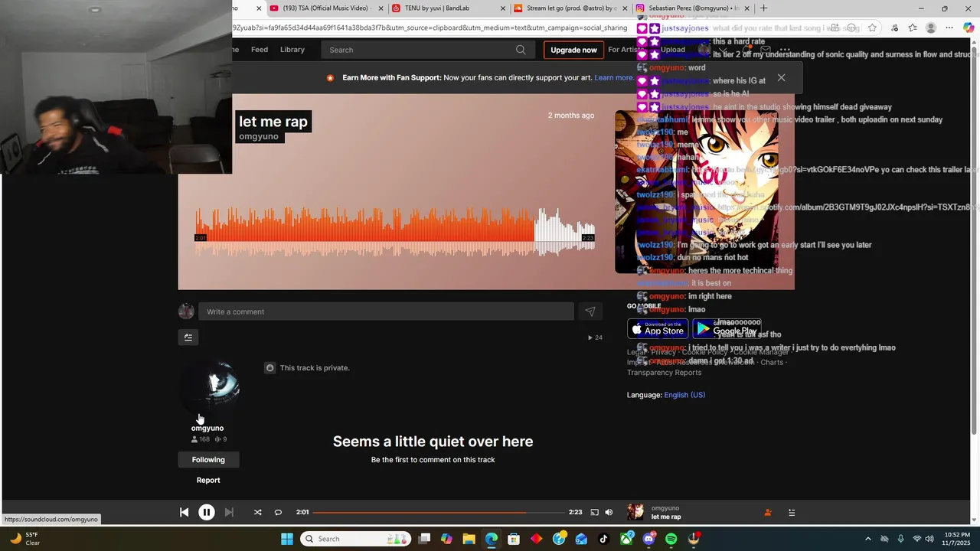This screenshot has height=551, width=980.
Task: Open the now-playing artwork thumbnail in player bar
Action: pos(635,512)
